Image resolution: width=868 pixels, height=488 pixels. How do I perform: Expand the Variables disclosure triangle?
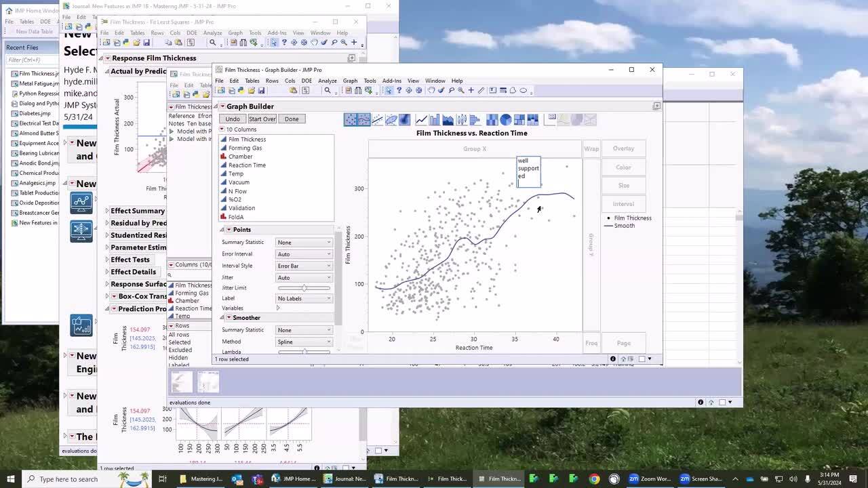click(278, 308)
